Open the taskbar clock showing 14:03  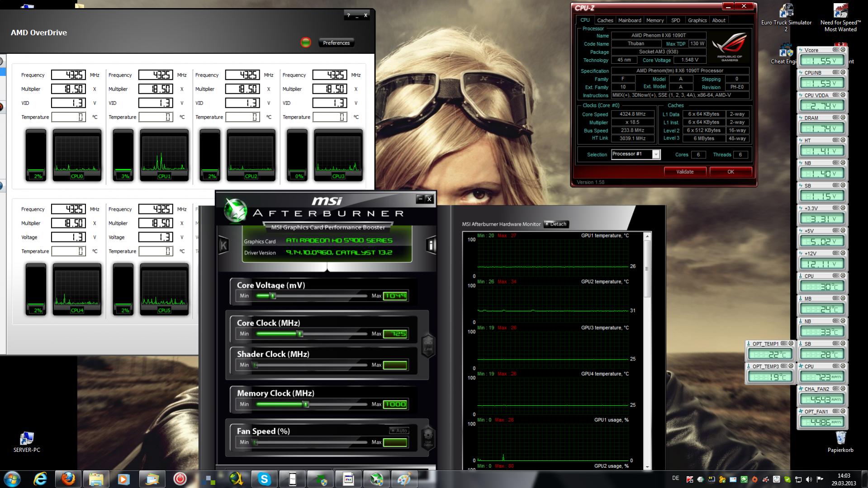point(844,479)
